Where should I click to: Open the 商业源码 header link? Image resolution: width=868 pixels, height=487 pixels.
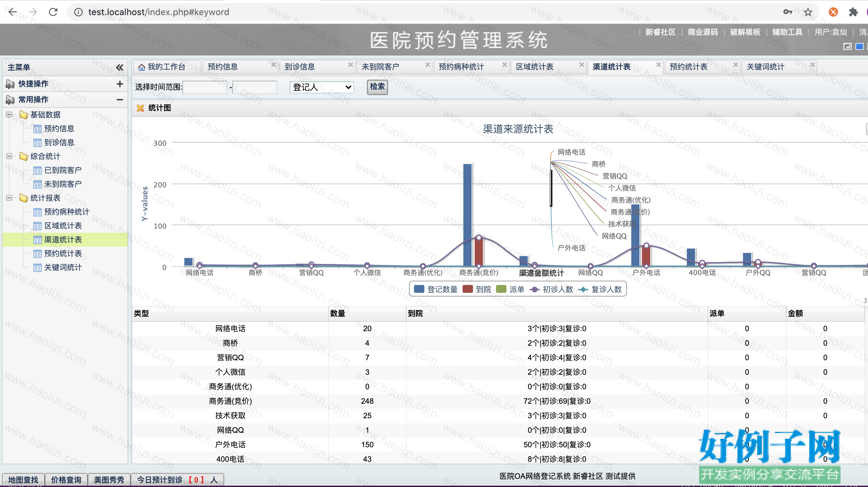703,32
